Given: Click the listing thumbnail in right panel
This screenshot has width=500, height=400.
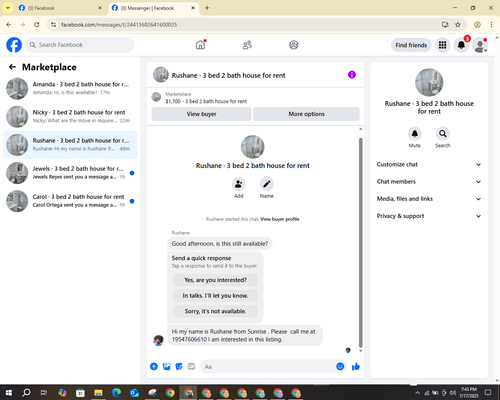Looking at the screenshot, I should point(429,82).
